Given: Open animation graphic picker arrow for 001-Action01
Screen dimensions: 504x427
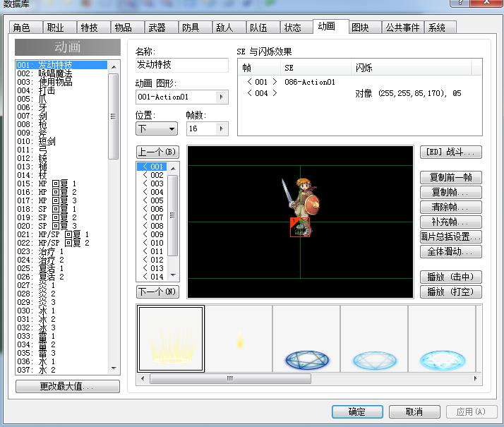Looking at the screenshot, I should tap(222, 97).
